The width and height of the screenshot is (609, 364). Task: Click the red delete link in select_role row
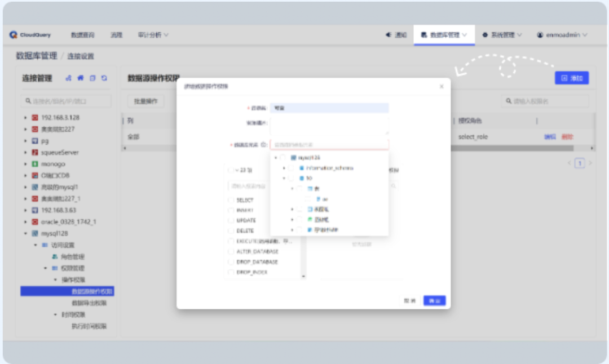pyautogui.click(x=567, y=137)
